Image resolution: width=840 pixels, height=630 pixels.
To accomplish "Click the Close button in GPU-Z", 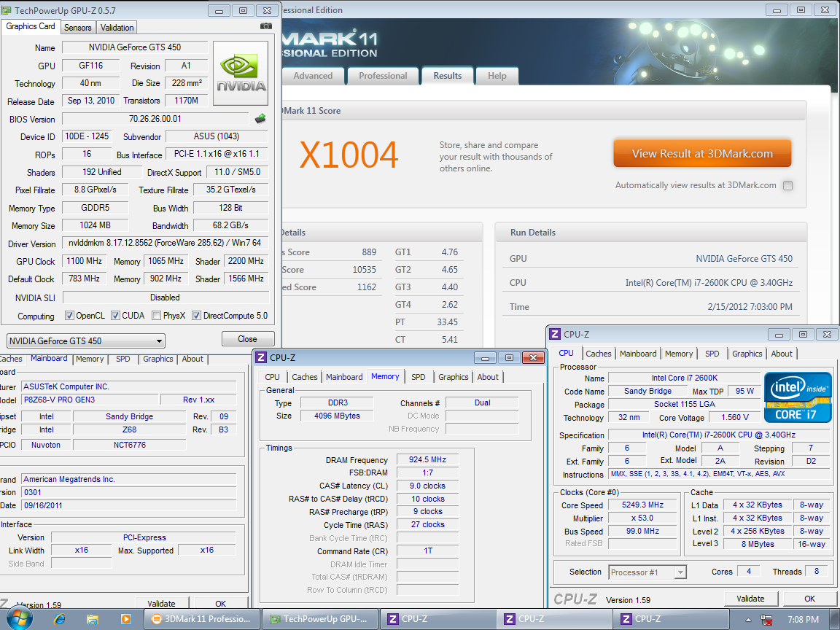I will click(x=247, y=339).
